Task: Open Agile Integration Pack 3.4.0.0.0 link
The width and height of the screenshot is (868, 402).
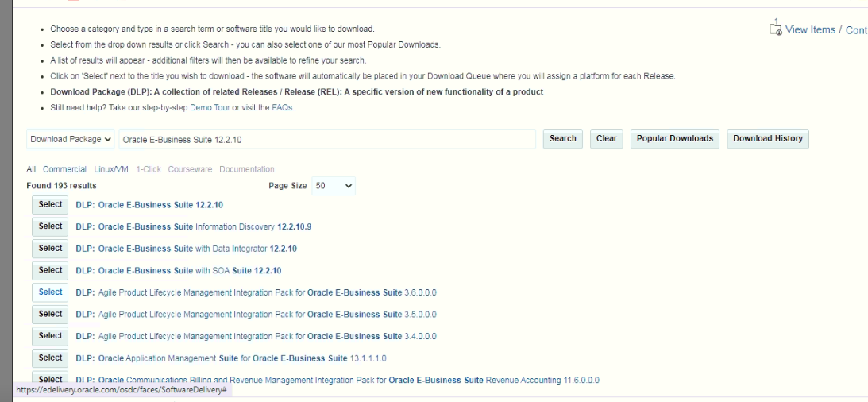Action: 256,336
